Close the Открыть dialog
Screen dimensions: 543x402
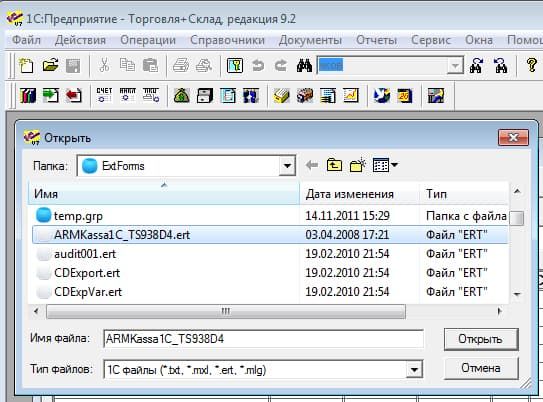coord(513,137)
